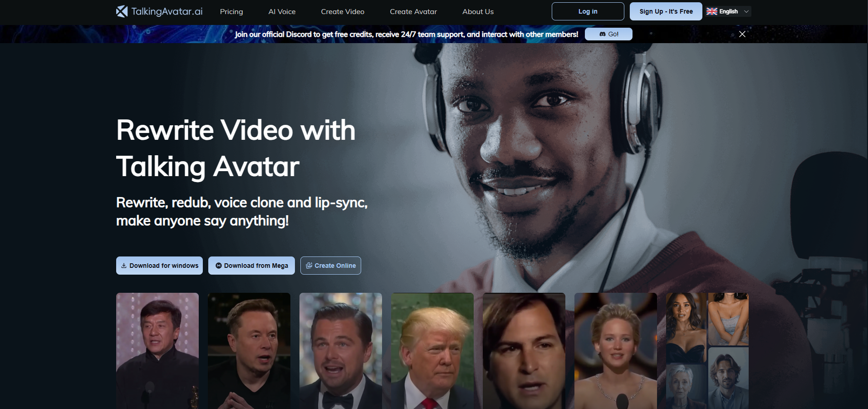Choose the thumbnail of woman with pearl necklace
The image size is (868, 409).
[615, 350]
